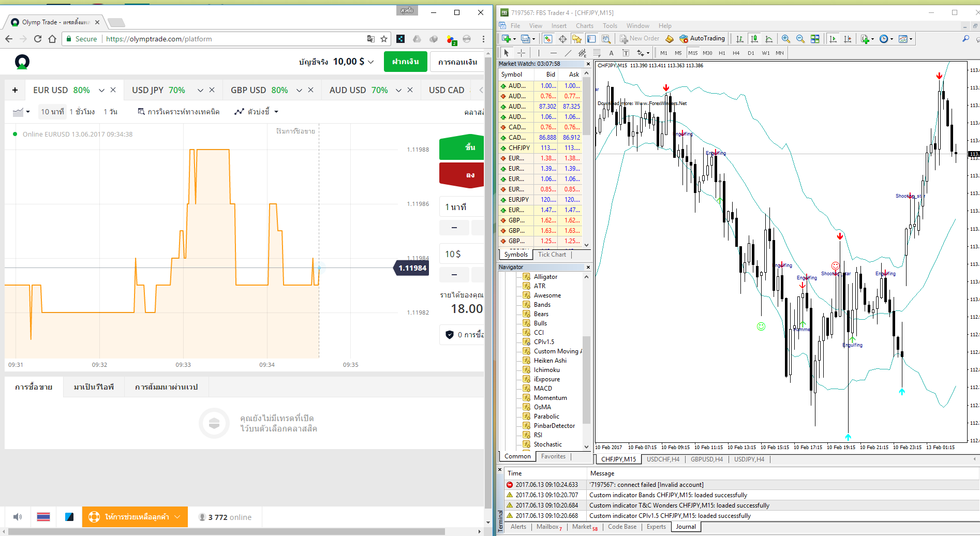Image resolution: width=980 pixels, height=536 pixels.
Task: Select CHFJPY row in Market Watch
Action: coord(540,148)
